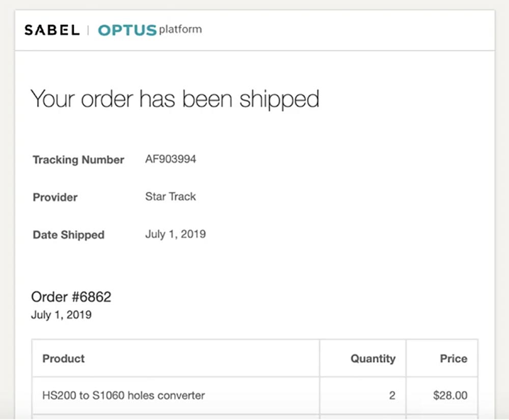Click the Price column header
Screen dimensions: 509x420
[453, 358]
